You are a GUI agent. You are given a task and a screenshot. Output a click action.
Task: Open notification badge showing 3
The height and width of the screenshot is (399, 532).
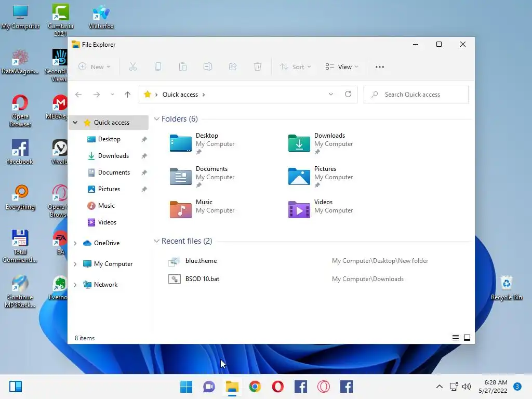(x=517, y=387)
